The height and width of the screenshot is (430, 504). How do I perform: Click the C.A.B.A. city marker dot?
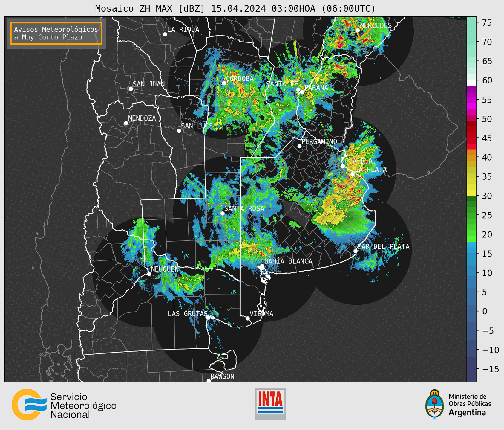(343, 166)
